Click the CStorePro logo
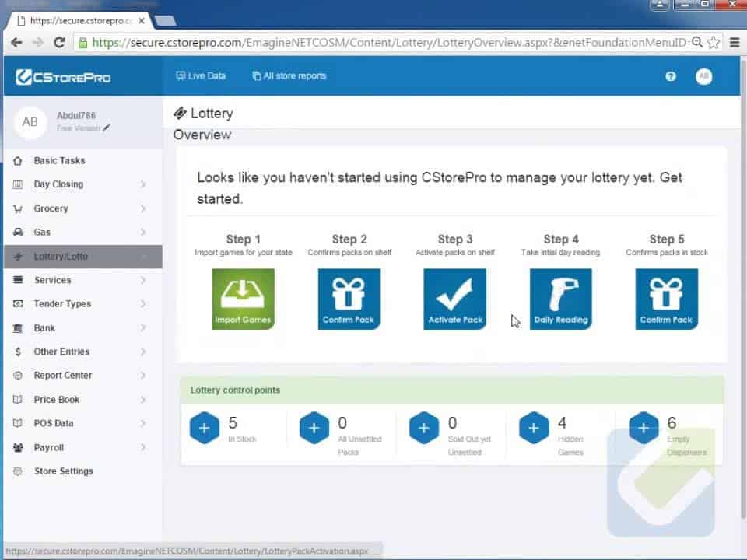The height and width of the screenshot is (560, 747). [x=63, y=77]
